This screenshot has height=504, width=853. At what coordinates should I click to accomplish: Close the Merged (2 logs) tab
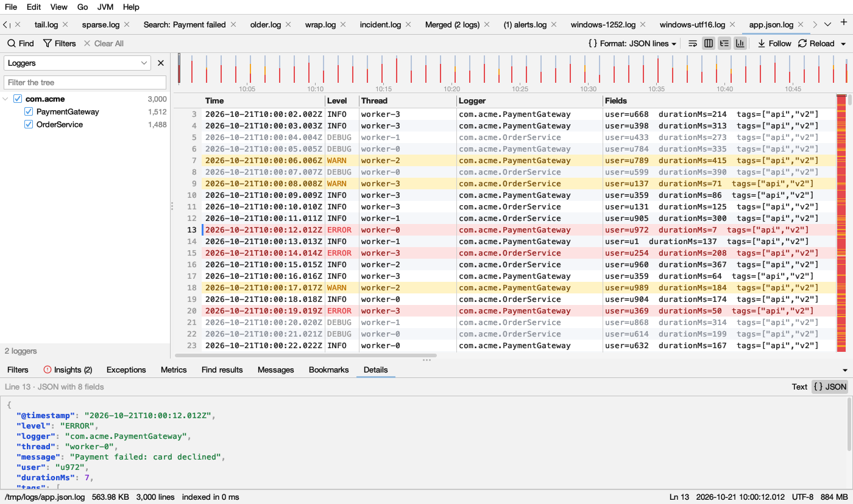pyautogui.click(x=486, y=24)
